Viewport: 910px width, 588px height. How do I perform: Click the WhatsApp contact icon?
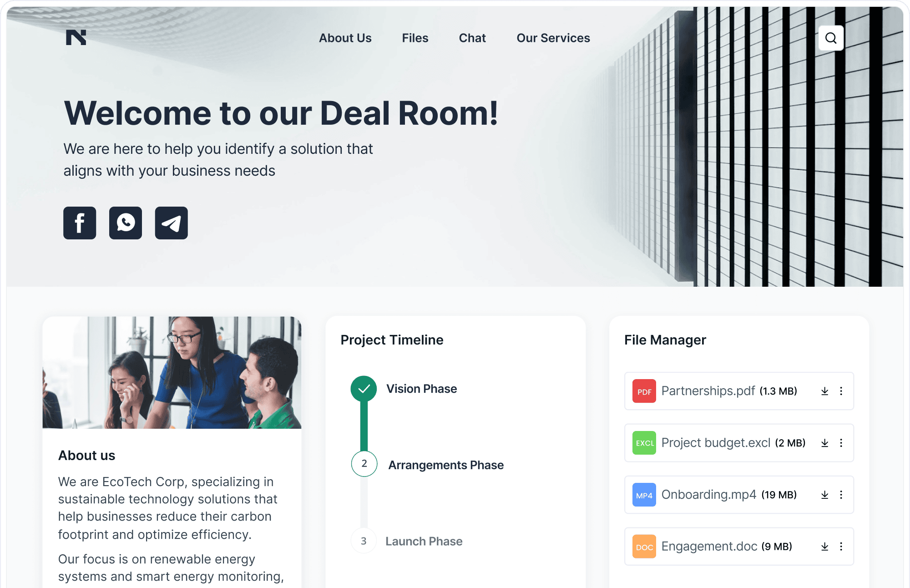coord(126,223)
